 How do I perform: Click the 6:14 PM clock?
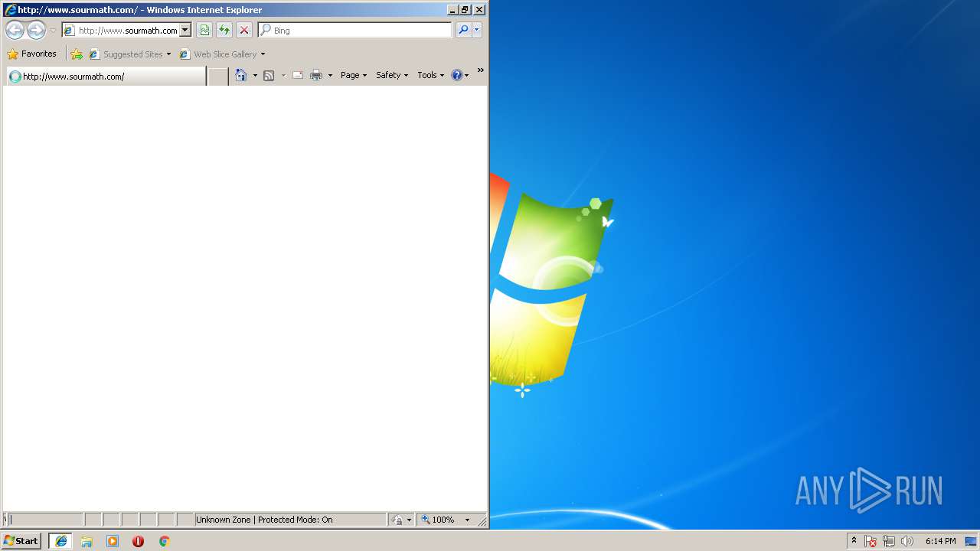[940, 541]
